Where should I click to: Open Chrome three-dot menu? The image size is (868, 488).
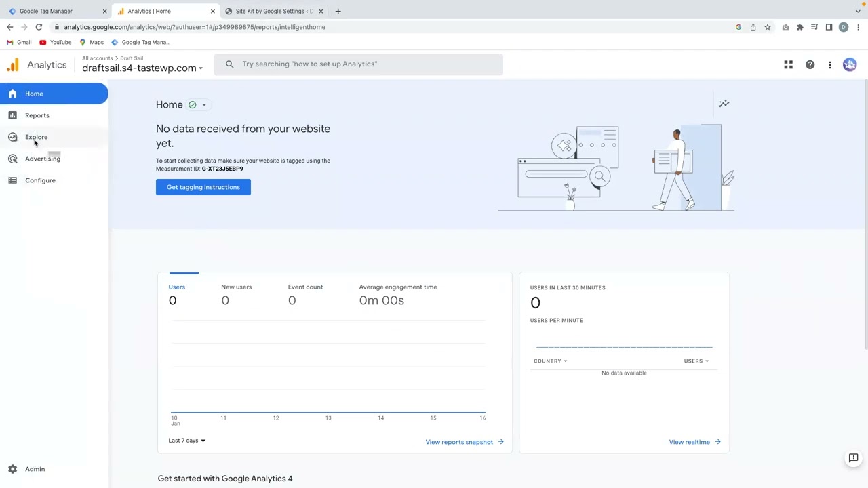click(859, 27)
